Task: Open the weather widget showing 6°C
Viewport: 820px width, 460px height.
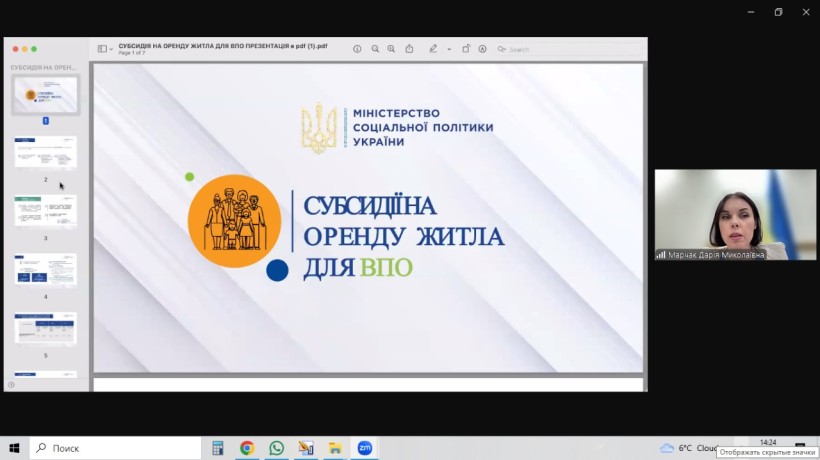Action: tap(689, 448)
